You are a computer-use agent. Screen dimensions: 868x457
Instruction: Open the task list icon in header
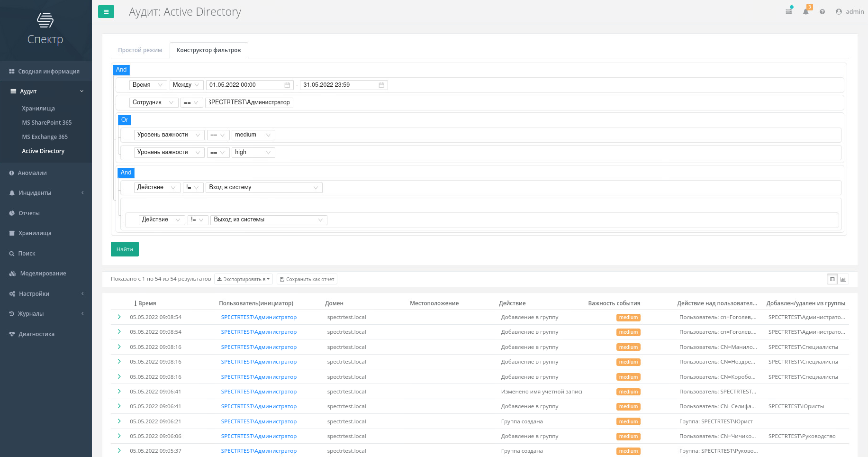coord(789,11)
